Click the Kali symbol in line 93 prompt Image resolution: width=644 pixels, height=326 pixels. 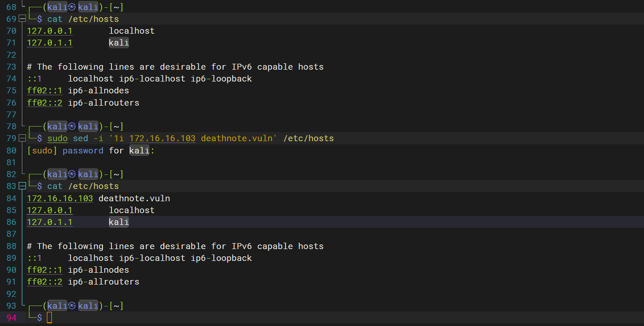(x=72, y=306)
